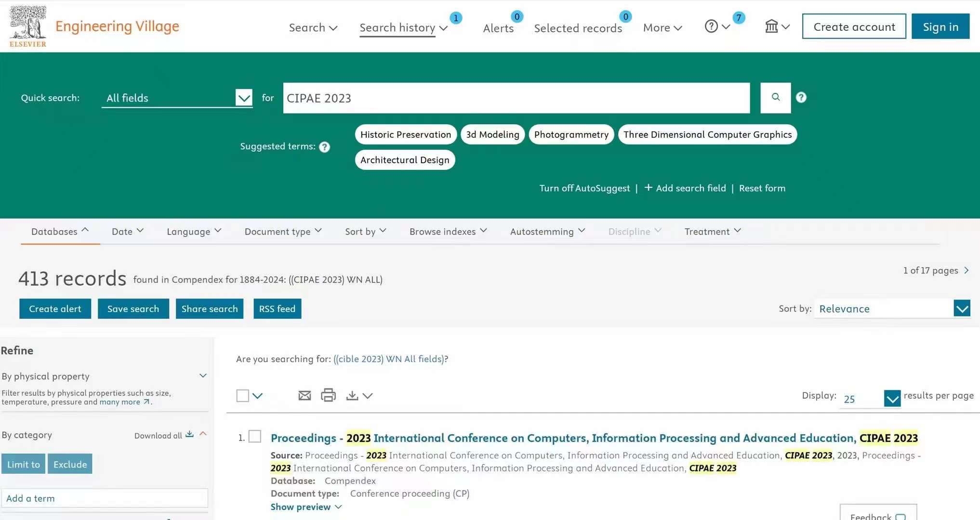Click the help icon beside search button
The height and width of the screenshot is (520, 980).
click(801, 98)
